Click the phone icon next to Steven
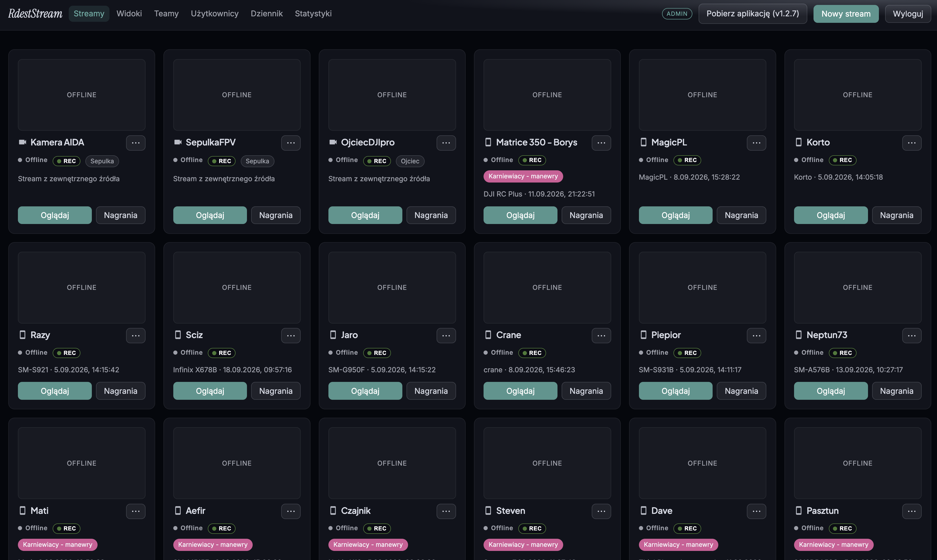Viewport: 937px width, 560px height. click(x=488, y=510)
